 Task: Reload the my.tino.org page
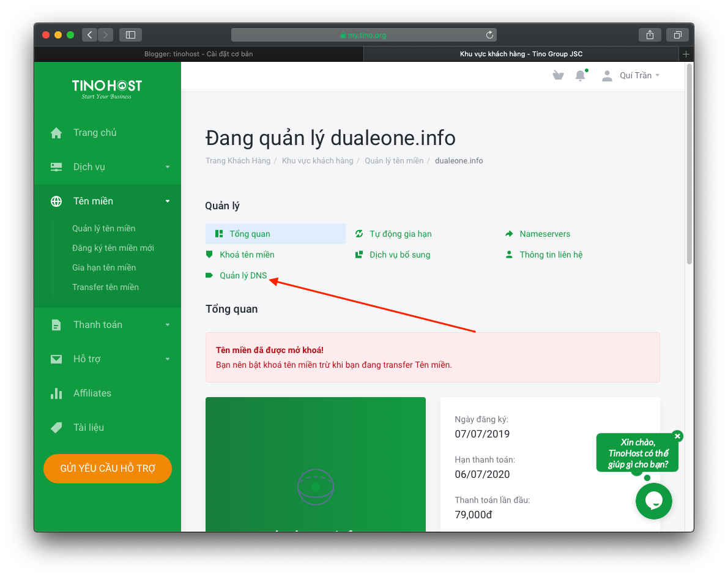point(489,35)
